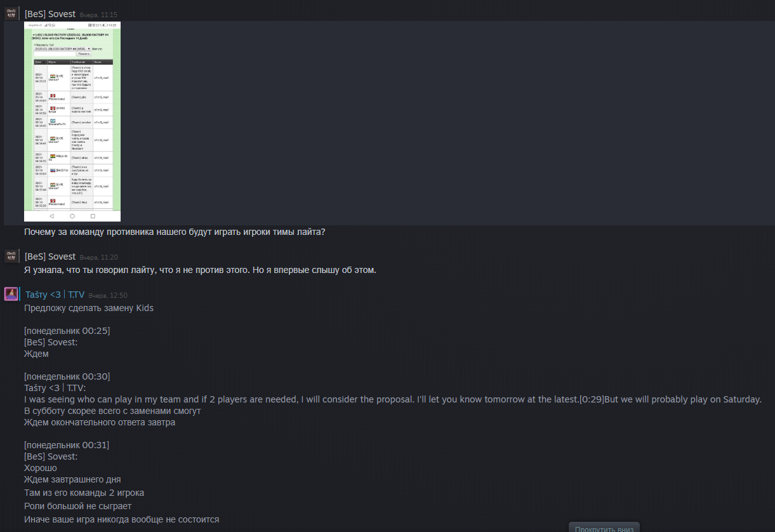Image resolution: width=775 pixels, height=532 pixels.
Task: Tap the Android back triangle in the shared screenshot
Action: 52,216
